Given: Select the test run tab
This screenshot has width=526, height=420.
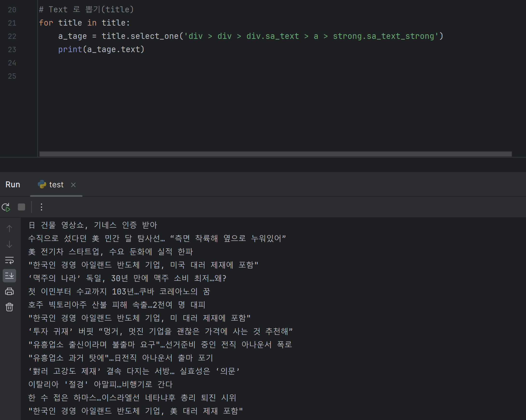Looking at the screenshot, I should [x=56, y=185].
